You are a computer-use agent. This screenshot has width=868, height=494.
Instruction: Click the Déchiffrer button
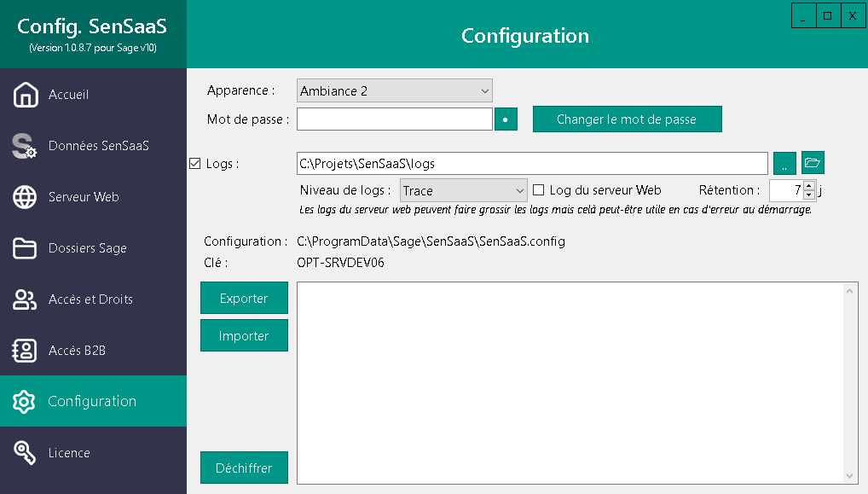[244, 468]
